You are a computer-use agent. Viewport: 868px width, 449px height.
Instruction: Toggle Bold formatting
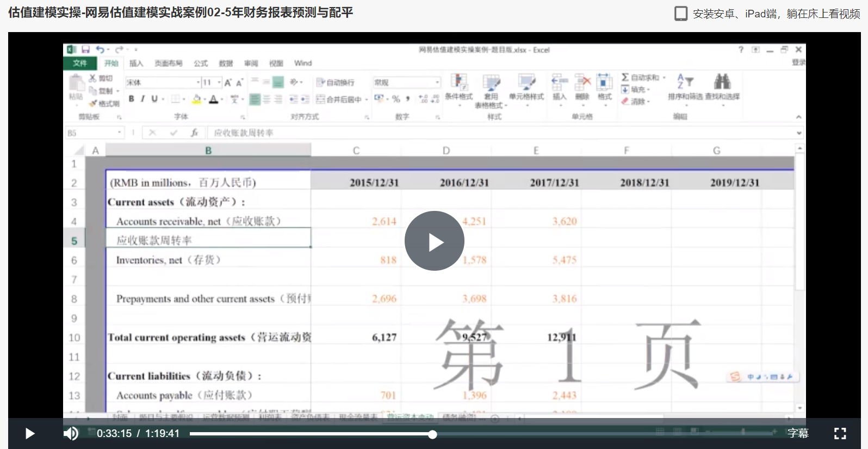(x=131, y=99)
